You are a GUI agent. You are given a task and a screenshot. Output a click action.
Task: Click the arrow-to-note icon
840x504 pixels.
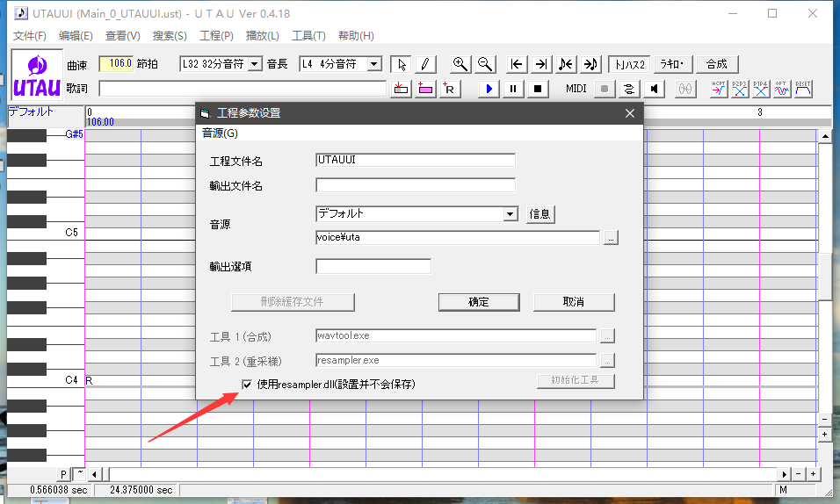click(x=590, y=64)
